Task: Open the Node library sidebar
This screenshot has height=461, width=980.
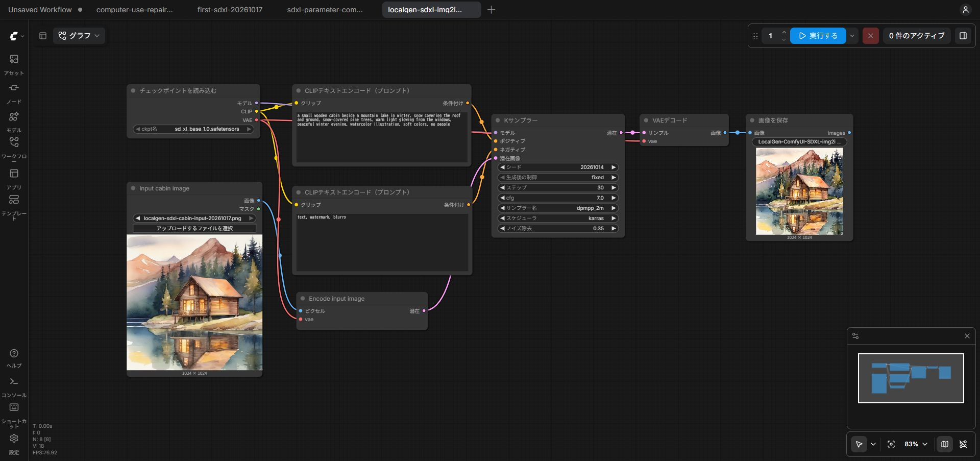Action: click(14, 93)
